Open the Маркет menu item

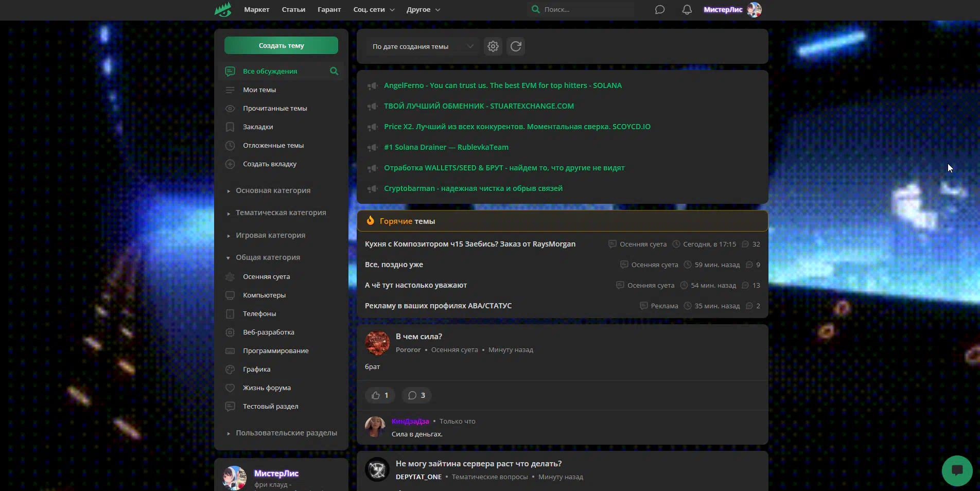[x=257, y=10]
